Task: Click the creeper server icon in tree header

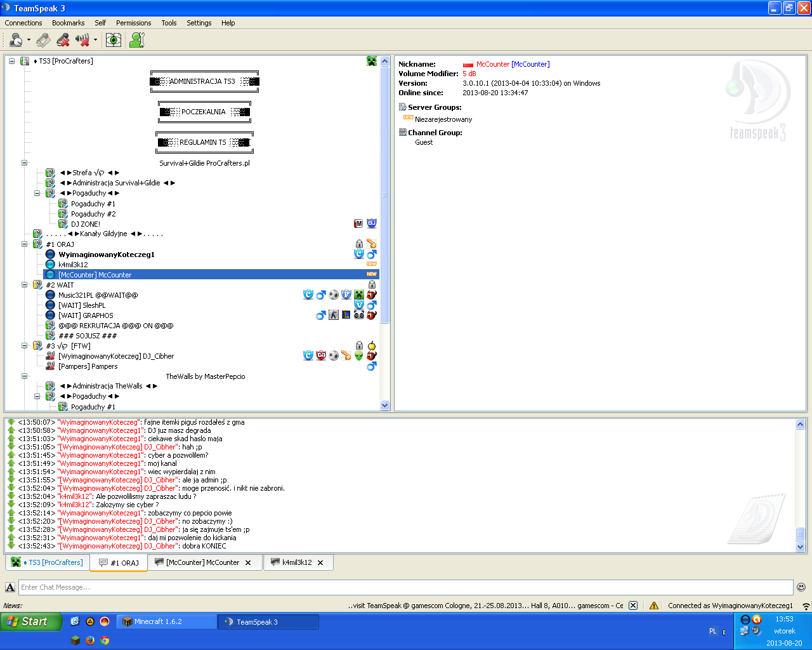Action: (x=372, y=61)
